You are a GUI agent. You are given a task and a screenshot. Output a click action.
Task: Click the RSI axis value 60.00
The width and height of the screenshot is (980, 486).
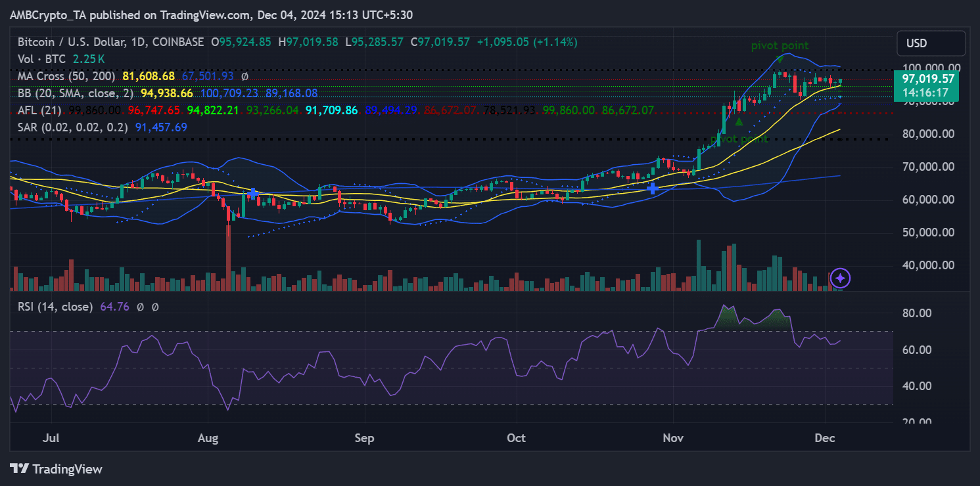click(x=916, y=350)
